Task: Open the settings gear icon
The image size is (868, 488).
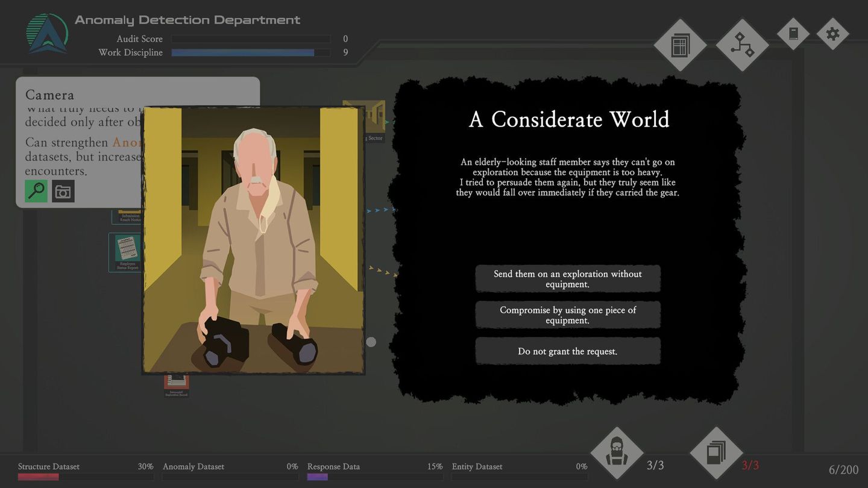Action: pyautogui.click(x=832, y=33)
